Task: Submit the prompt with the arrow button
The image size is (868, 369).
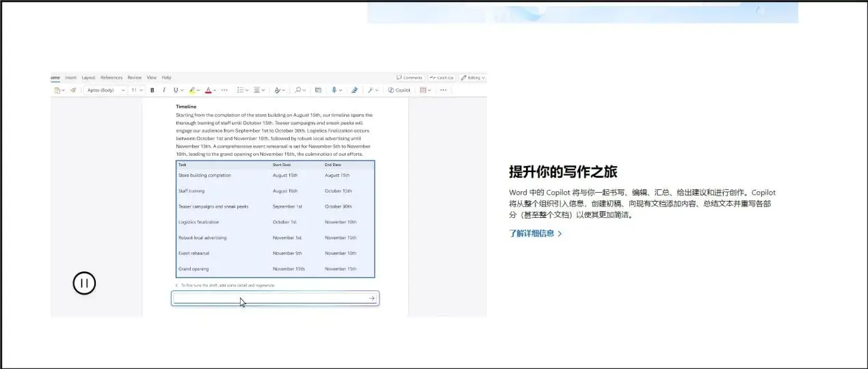Action: 371,298
